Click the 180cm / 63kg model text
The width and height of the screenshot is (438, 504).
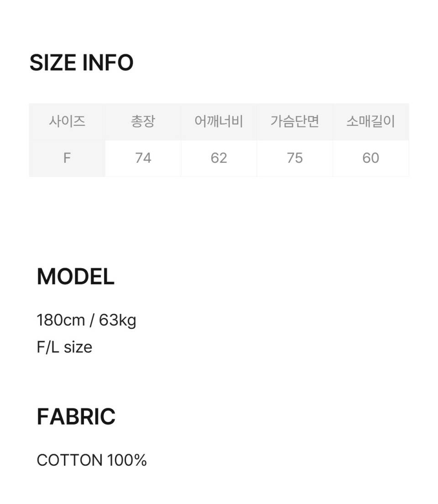pyautogui.click(x=87, y=321)
